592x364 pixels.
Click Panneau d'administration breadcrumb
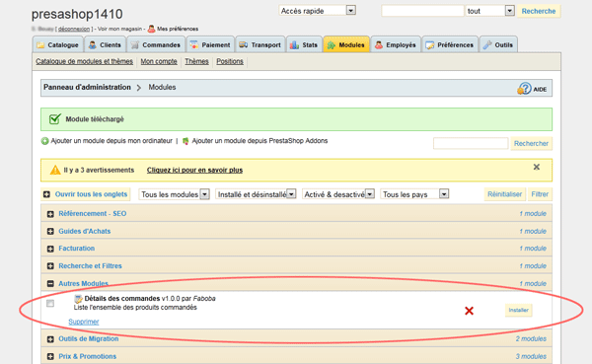coord(87,87)
